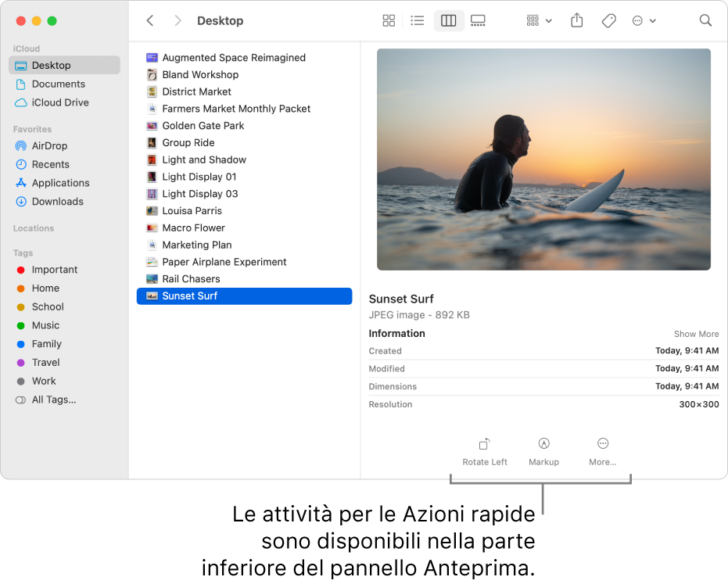The height and width of the screenshot is (584, 728).
Task: Click the Sunset Surf preview image
Action: pos(543,159)
